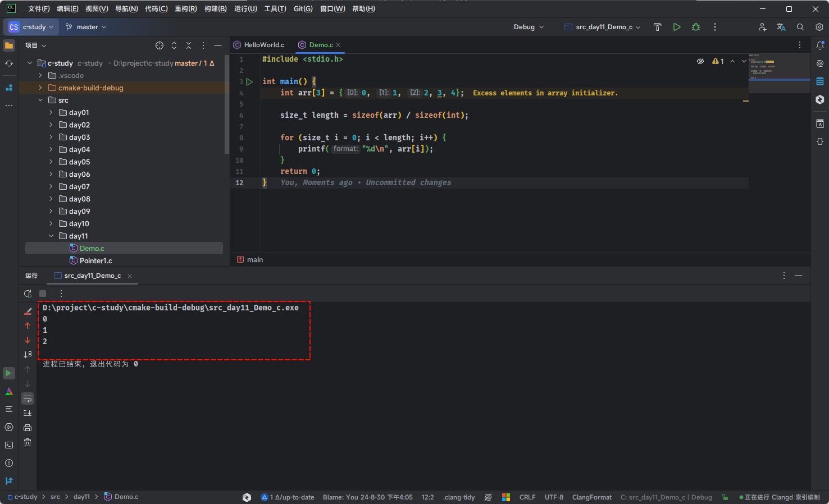
Task: Open the Search Everywhere magnifier icon
Action: click(800, 27)
